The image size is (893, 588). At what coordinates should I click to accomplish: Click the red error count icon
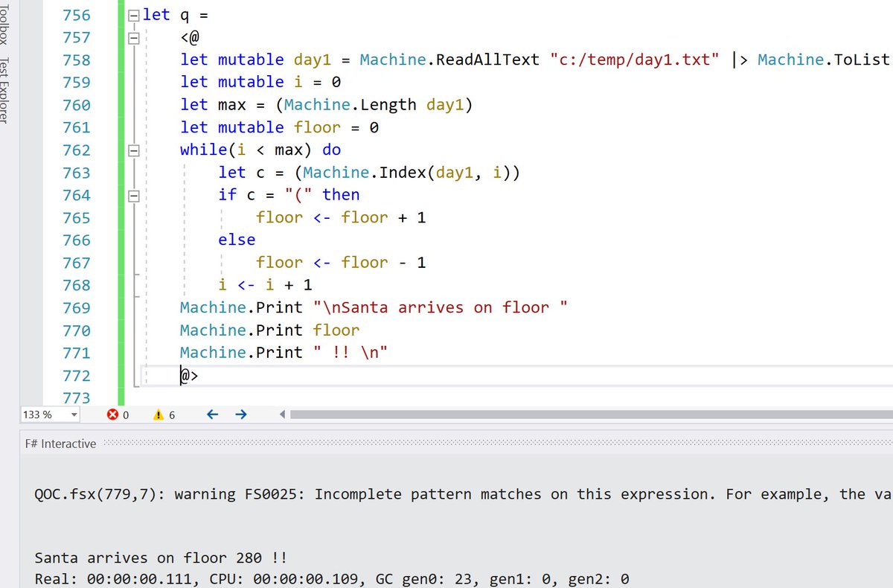click(x=113, y=415)
